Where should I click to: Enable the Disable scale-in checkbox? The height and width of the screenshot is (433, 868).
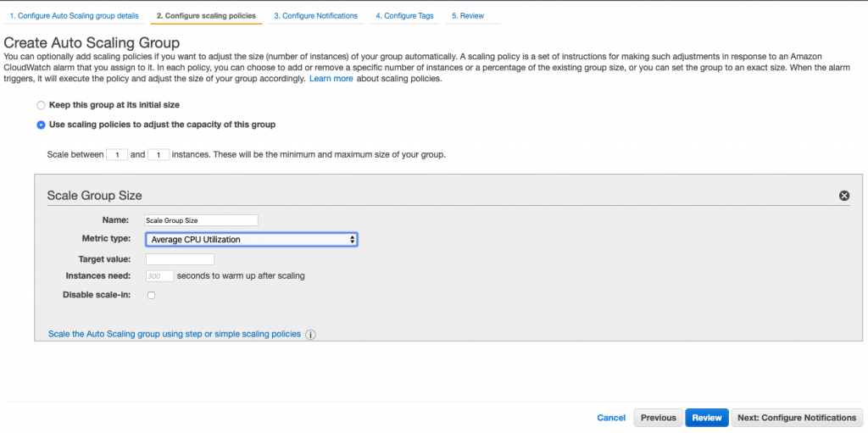pyautogui.click(x=151, y=295)
